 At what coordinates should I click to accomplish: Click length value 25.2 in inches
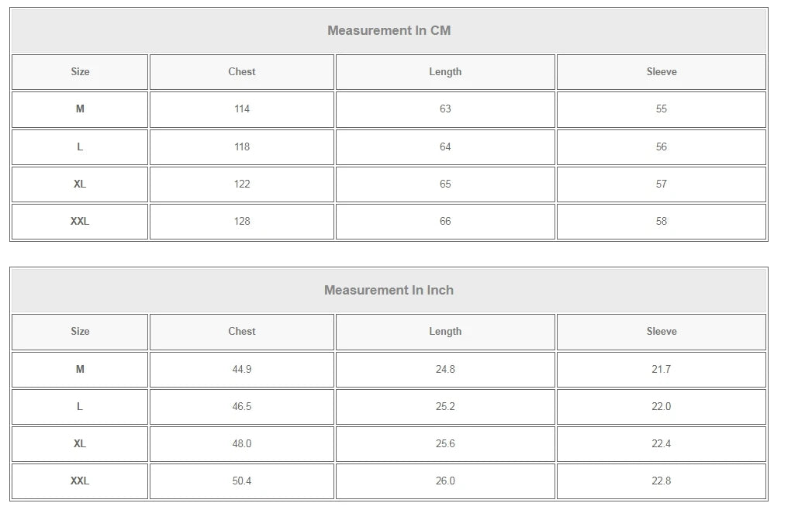coord(445,407)
